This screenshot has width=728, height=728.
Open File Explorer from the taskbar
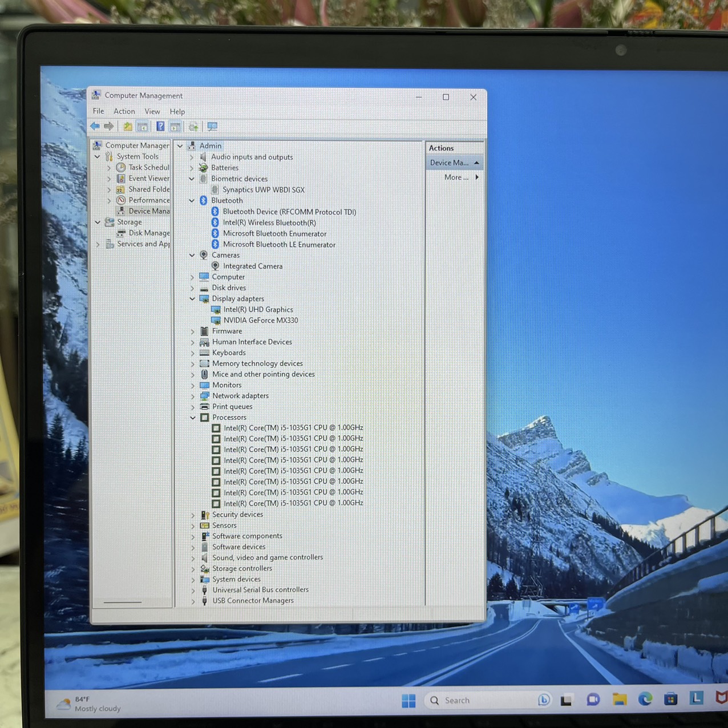tap(620, 699)
